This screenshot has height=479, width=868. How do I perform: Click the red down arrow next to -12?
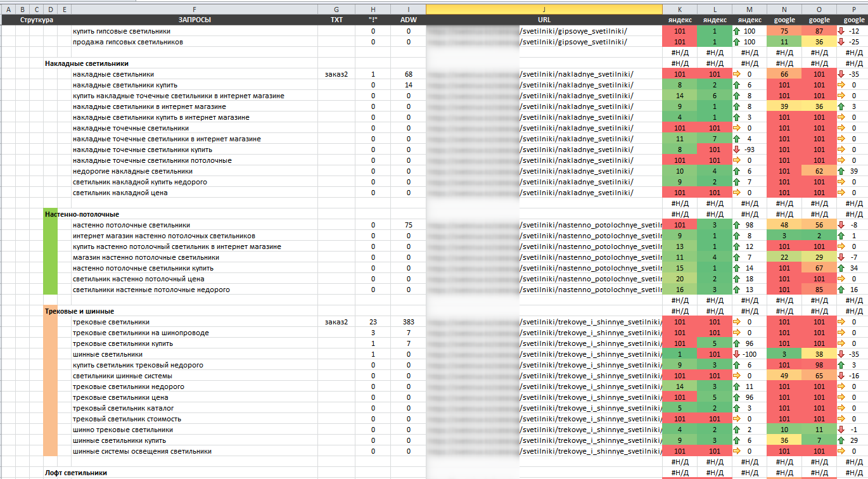pos(840,31)
